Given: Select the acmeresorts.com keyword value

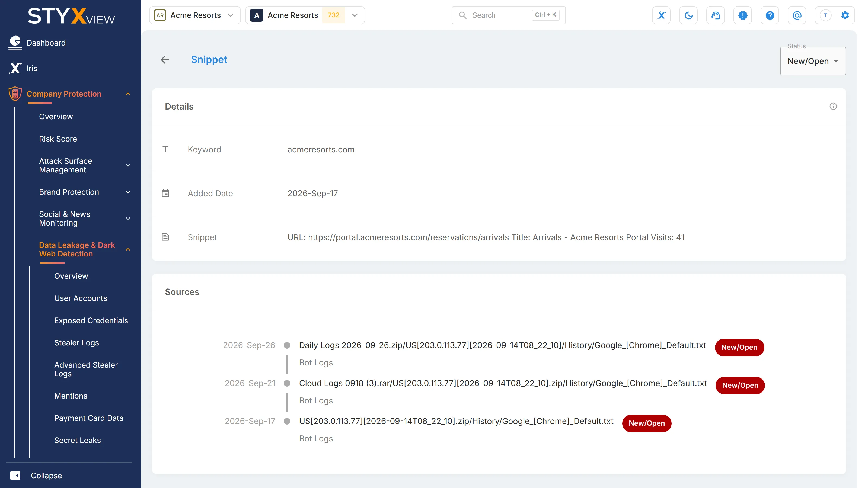Looking at the screenshot, I should (x=321, y=150).
